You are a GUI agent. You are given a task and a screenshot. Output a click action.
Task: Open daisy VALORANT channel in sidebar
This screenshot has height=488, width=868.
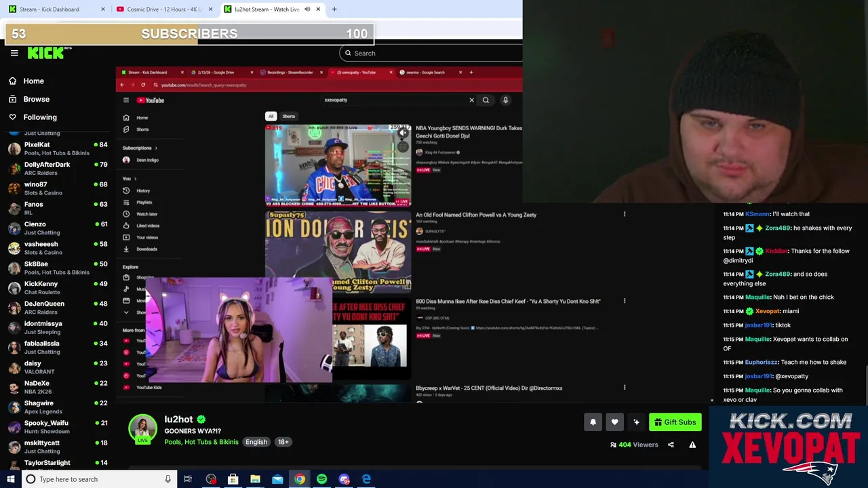[58, 367]
